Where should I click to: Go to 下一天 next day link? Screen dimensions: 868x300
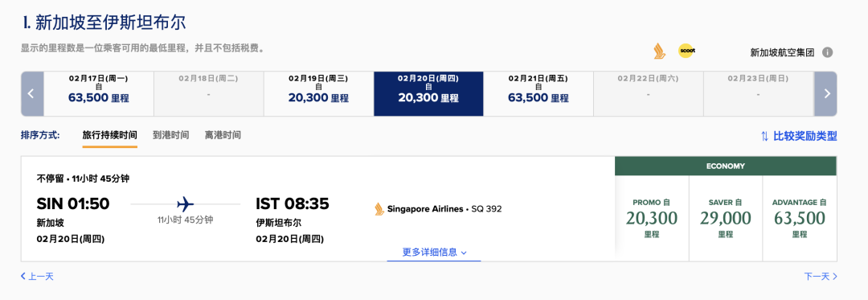(821, 276)
